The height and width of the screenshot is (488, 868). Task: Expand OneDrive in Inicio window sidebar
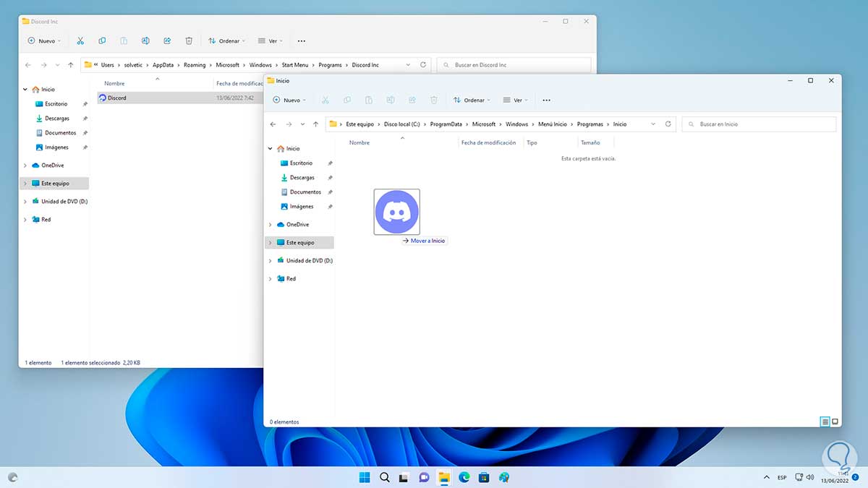coord(271,225)
